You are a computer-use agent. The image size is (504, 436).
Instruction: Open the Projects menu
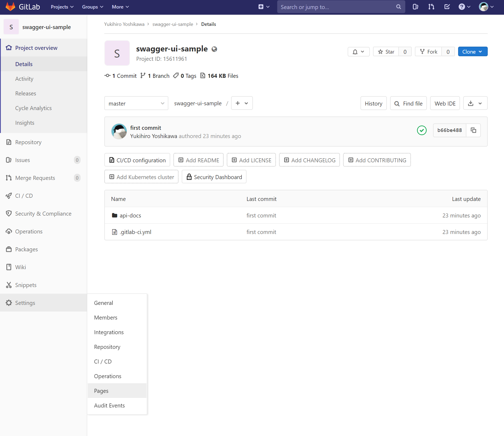pos(62,7)
